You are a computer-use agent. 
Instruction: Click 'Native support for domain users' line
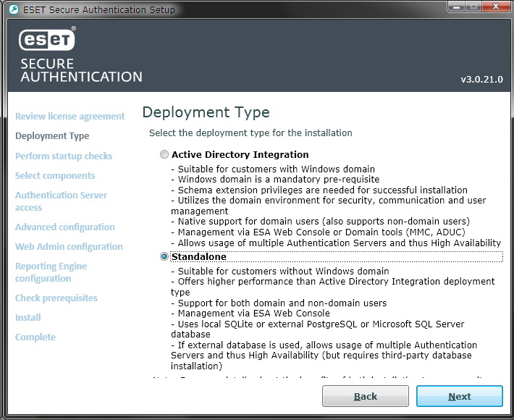(320, 222)
